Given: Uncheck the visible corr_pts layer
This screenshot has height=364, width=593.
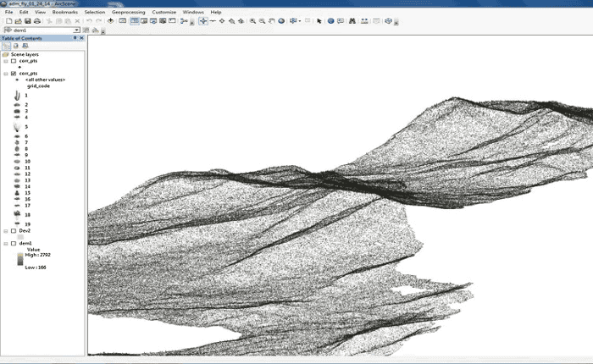Looking at the screenshot, I should point(14,74).
